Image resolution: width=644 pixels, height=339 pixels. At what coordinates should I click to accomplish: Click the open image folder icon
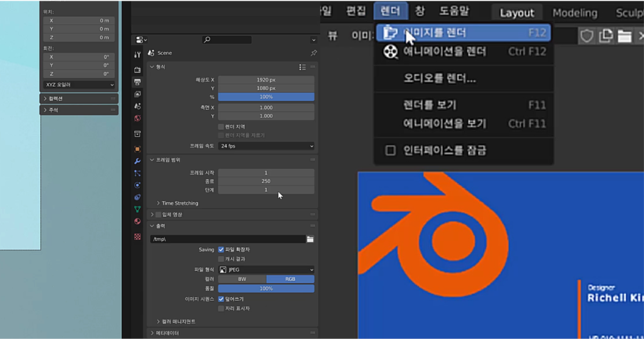click(624, 36)
